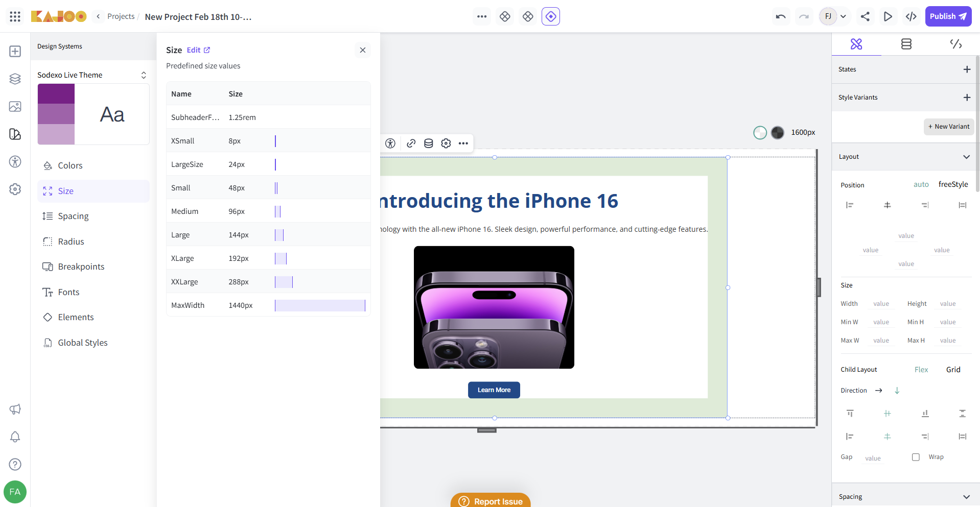The image size is (980, 507).
Task: Click the undo arrow
Action: [781, 16]
